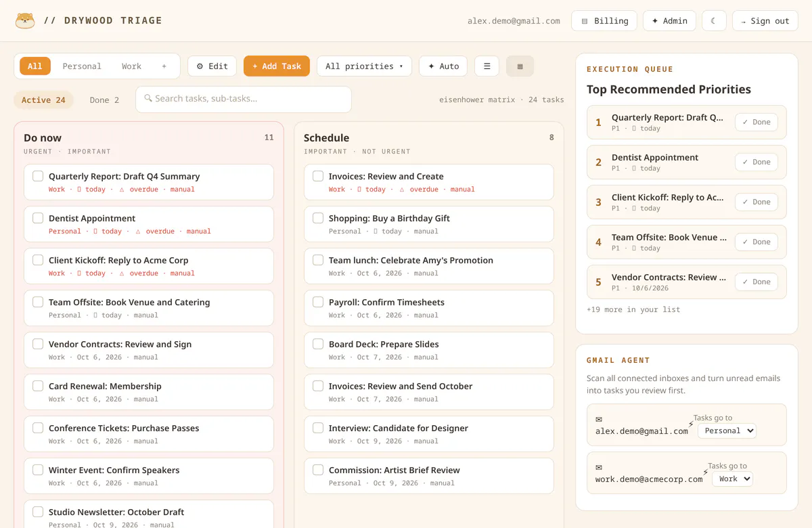Viewport: 812px width, 528px height.
Task: Change alex.demo@gmail.com destination from Personal
Action: 727,431
